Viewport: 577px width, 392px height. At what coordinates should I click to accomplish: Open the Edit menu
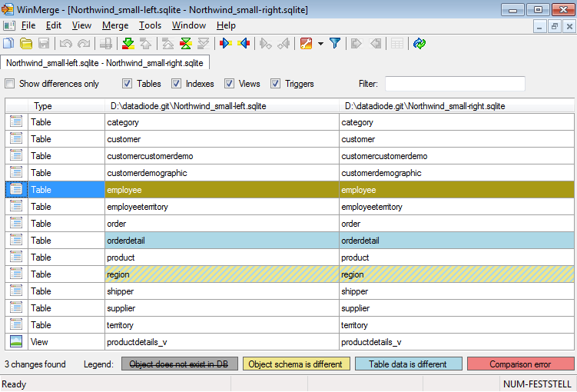point(54,25)
